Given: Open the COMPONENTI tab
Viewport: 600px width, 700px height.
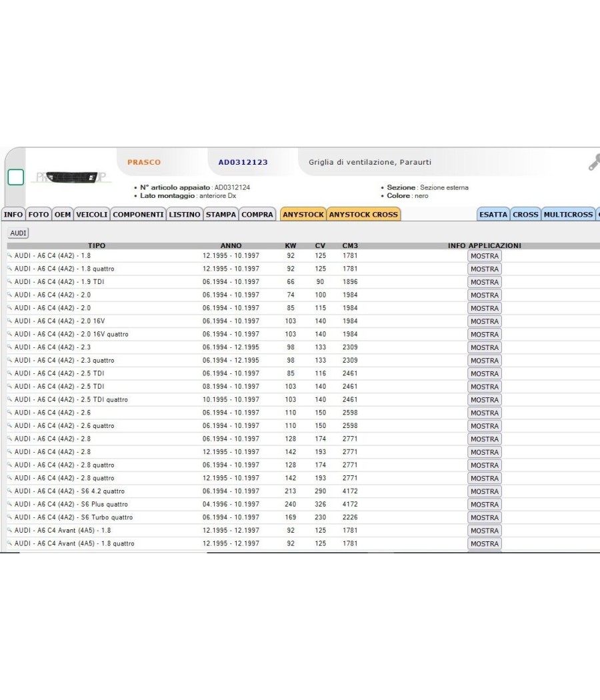Looking at the screenshot, I should 139,215.
